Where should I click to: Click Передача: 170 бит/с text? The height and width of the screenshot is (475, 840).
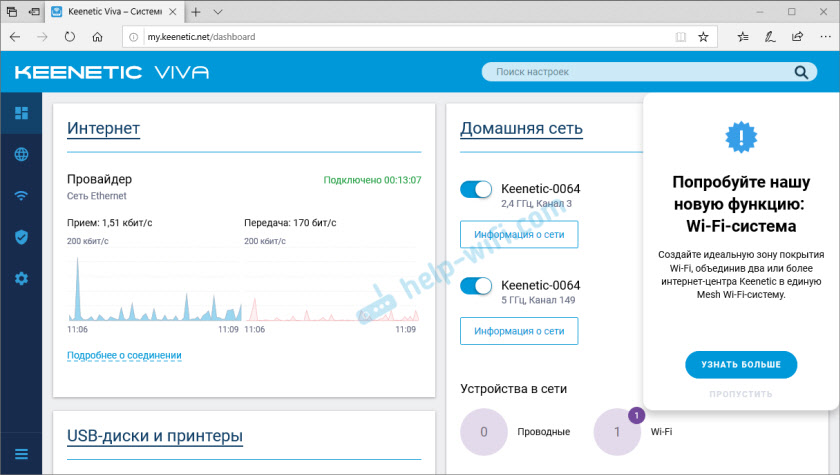tap(290, 223)
